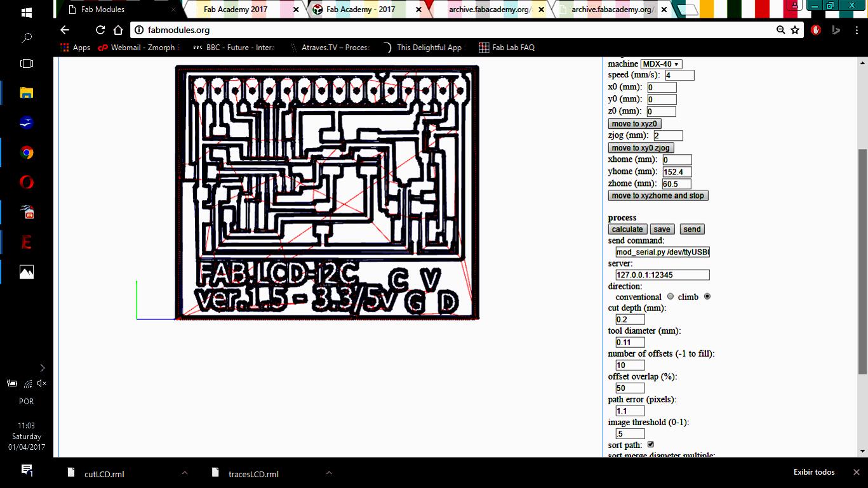Click the 'move to xyz0' button
The image size is (868, 488).
click(635, 124)
